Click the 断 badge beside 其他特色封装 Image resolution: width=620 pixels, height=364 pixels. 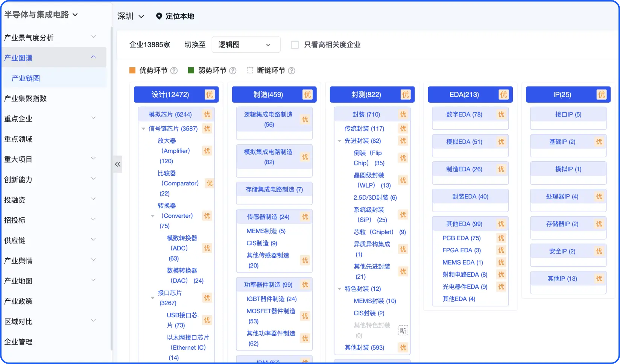tap(403, 331)
